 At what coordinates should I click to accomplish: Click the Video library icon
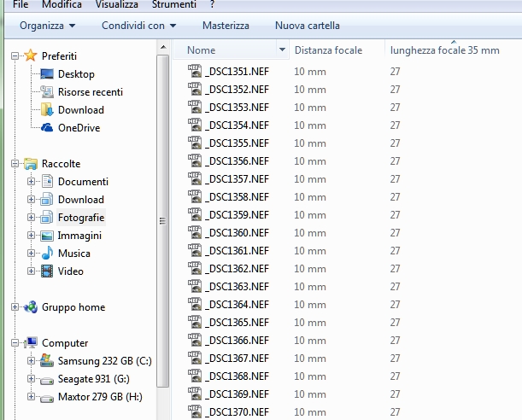point(47,271)
